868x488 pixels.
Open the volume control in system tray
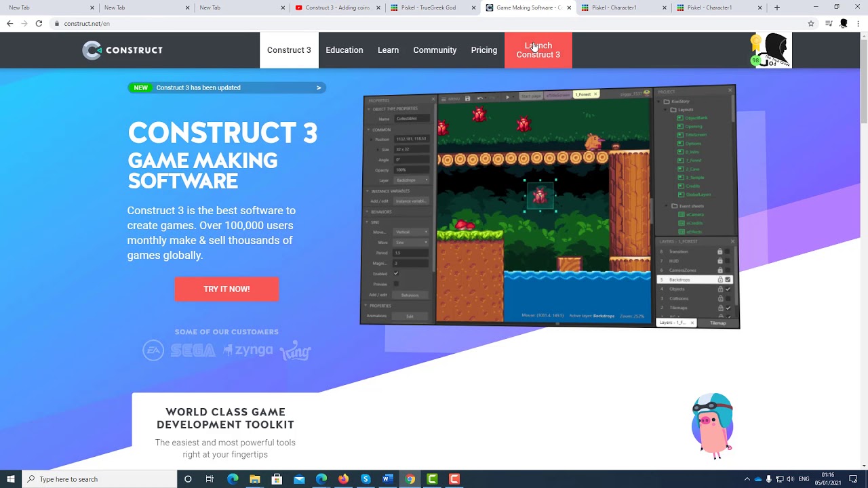[791, 479]
